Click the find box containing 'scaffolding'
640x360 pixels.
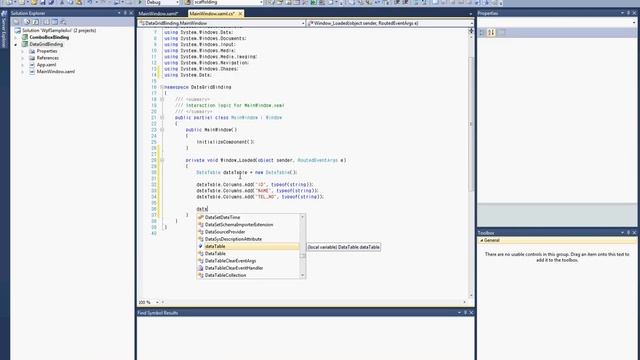point(228,2)
